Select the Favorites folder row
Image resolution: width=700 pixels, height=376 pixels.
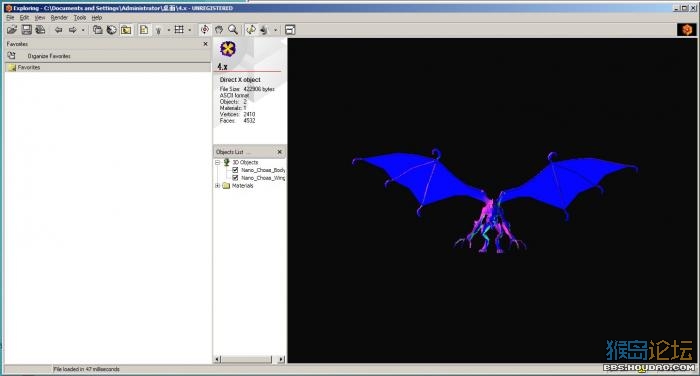[x=107, y=67]
